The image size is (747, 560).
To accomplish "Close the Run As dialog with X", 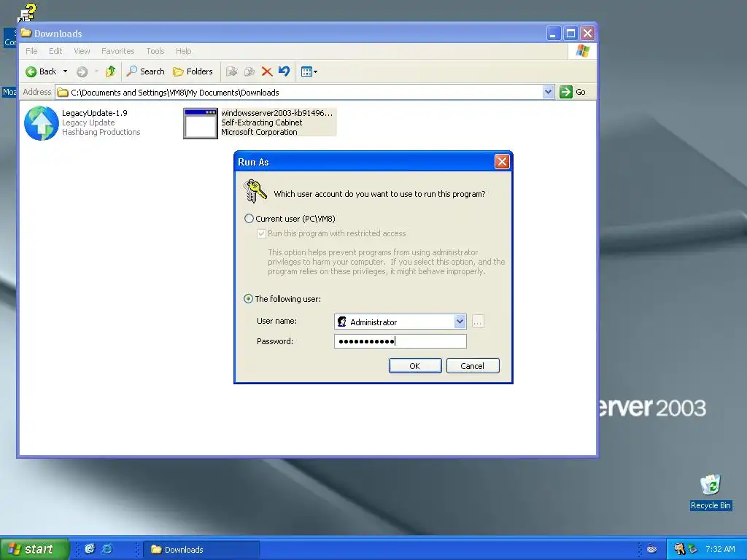I will tap(502, 162).
